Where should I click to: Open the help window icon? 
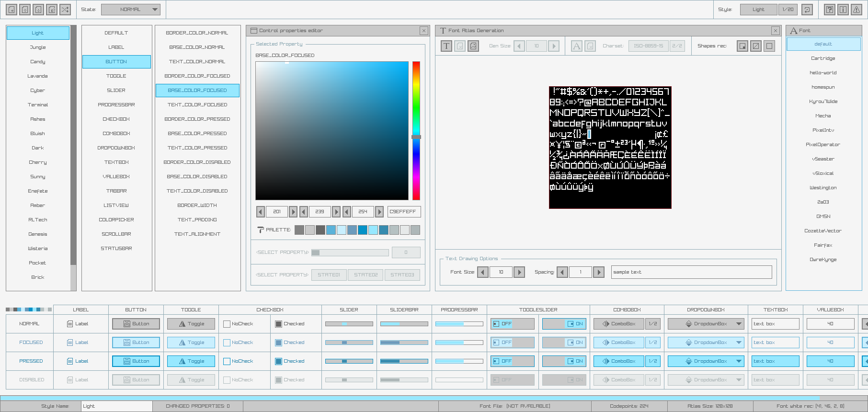coord(830,10)
